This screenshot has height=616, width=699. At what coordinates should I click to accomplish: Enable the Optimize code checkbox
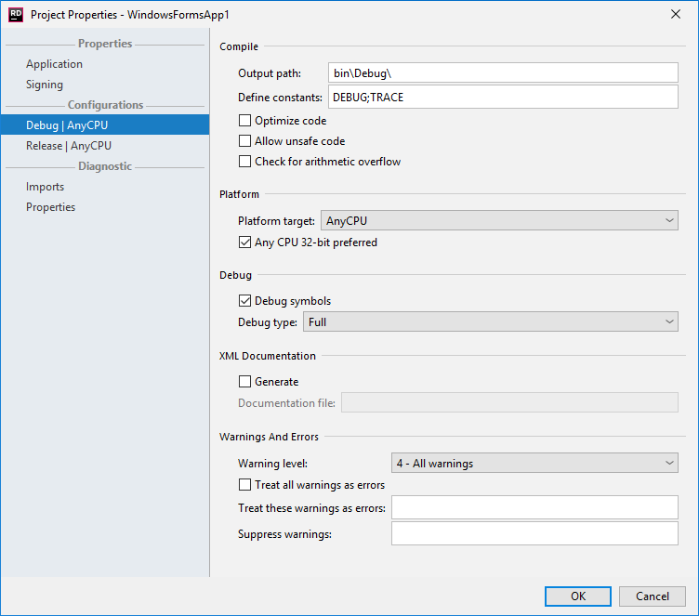pos(244,121)
